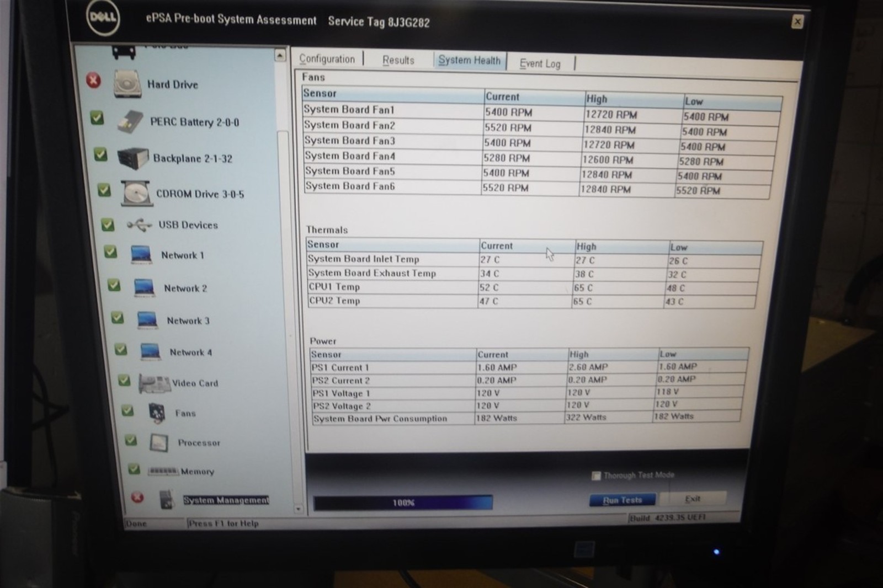
Task: Click green check beside CDROM Drive 3-0-5
Action: click(x=104, y=190)
